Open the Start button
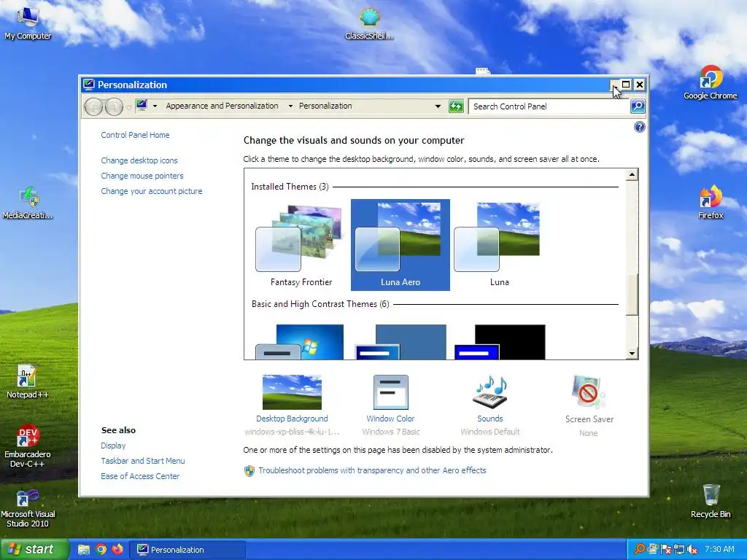 click(34, 549)
